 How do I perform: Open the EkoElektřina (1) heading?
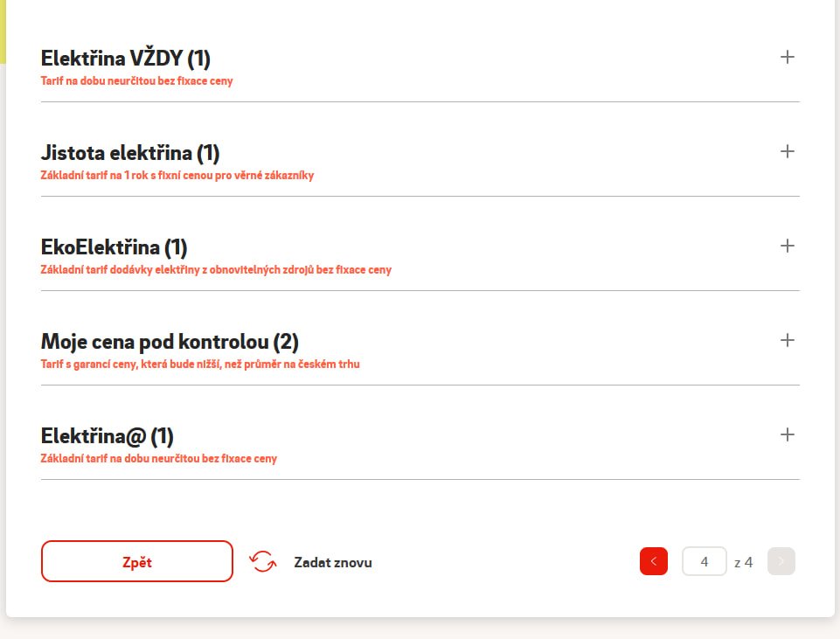(x=115, y=247)
